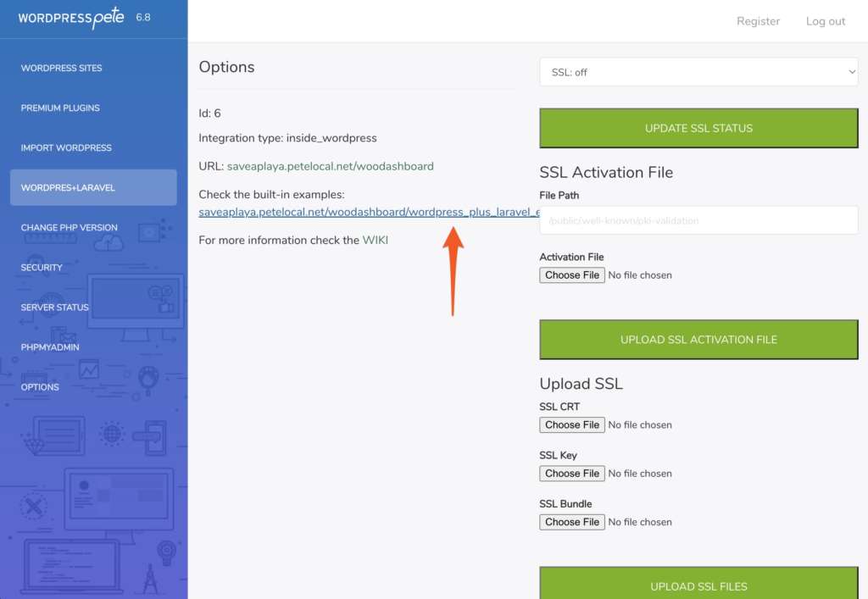Choose file for SSL CRT

pyautogui.click(x=572, y=425)
